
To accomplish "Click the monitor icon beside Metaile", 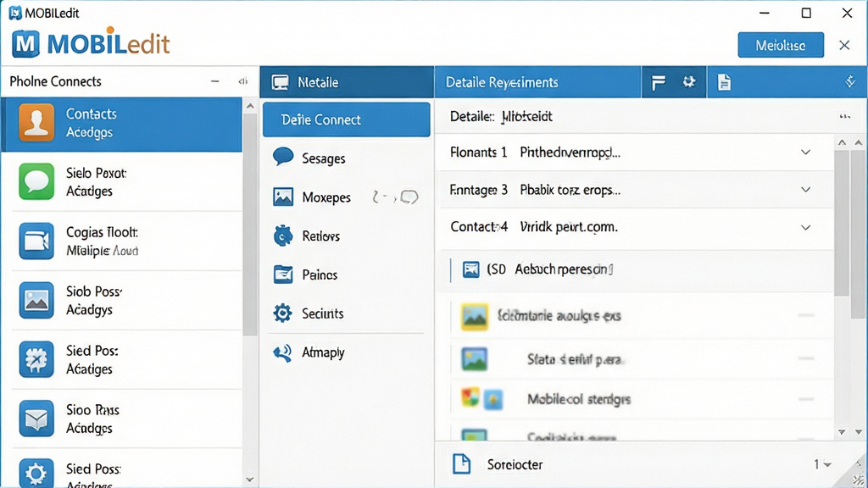I will point(280,82).
